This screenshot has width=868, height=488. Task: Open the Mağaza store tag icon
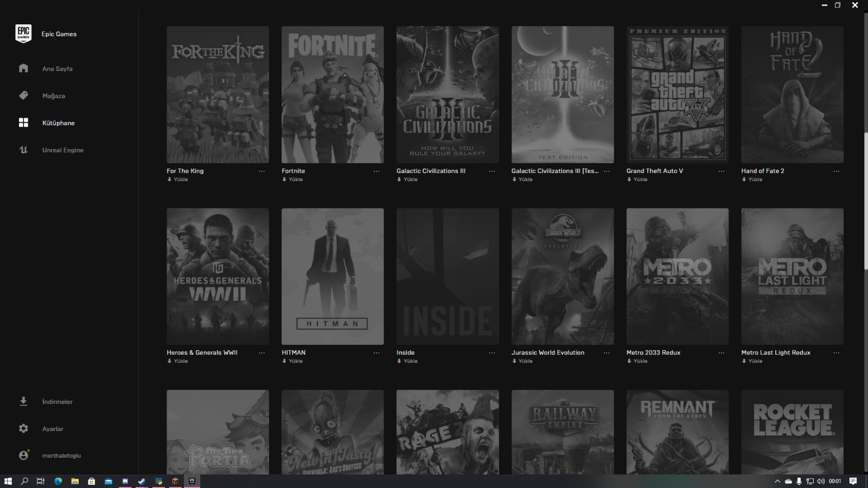click(23, 95)
